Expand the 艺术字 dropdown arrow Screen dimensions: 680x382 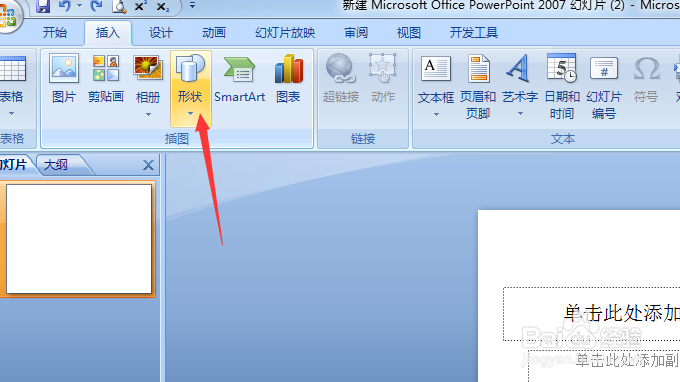pyautogui.click(x=520, y=114)
